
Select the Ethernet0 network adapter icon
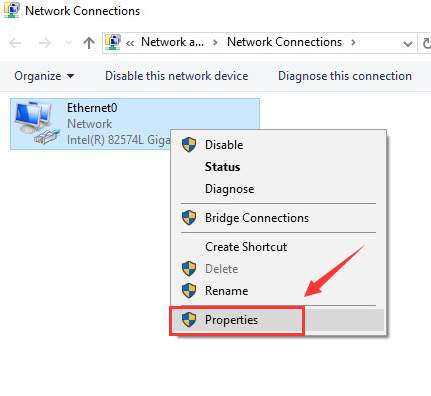(x=37, y=124)
